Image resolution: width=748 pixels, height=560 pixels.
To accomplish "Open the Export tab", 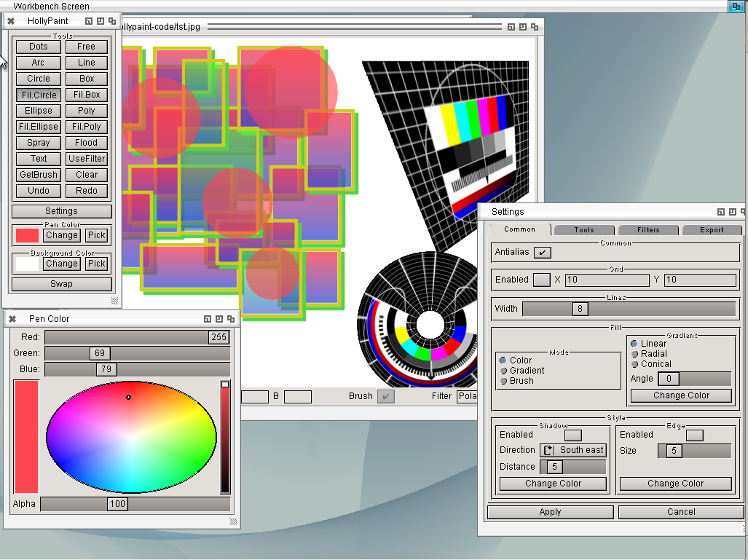I will pyautogui.click(x=711, y=230).
